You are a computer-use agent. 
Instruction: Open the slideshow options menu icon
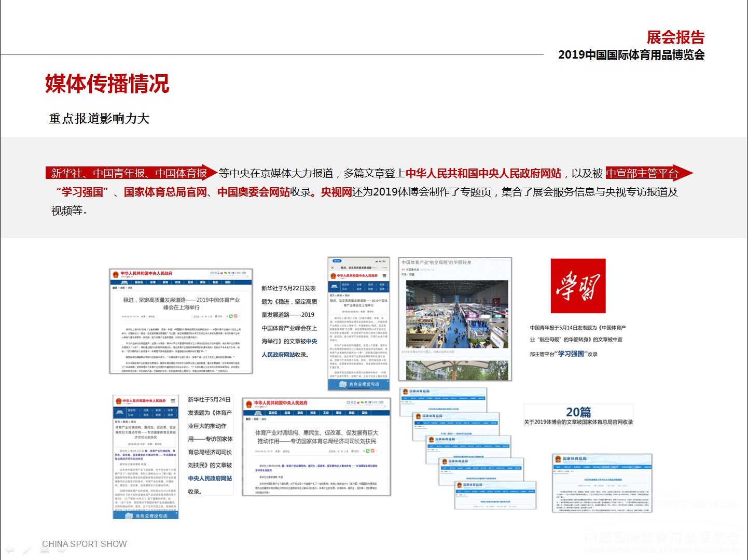click(x=45, y=550)
